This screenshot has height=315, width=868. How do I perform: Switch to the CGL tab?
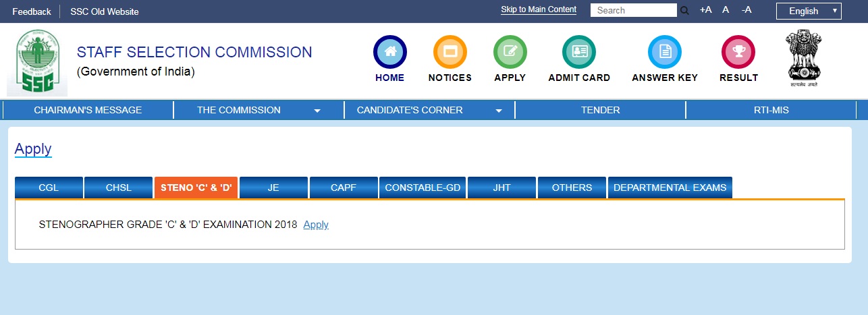pos(49,188)
